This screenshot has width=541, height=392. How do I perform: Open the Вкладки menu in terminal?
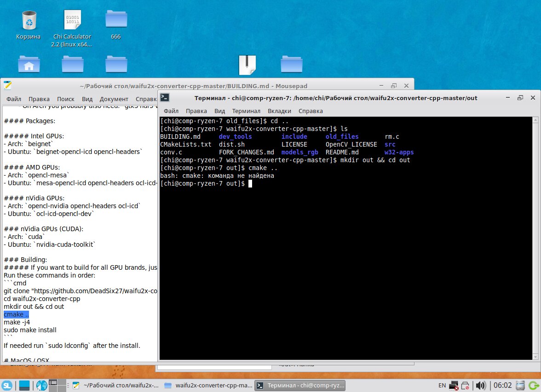point(279,111)
